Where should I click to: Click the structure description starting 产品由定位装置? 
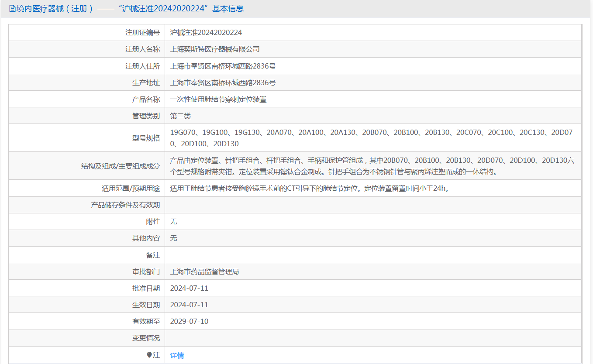tap(372, 166)
